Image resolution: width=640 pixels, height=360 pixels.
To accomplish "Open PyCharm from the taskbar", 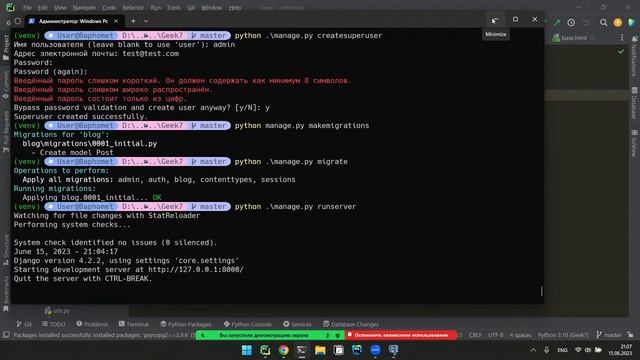I will point(265,350).
